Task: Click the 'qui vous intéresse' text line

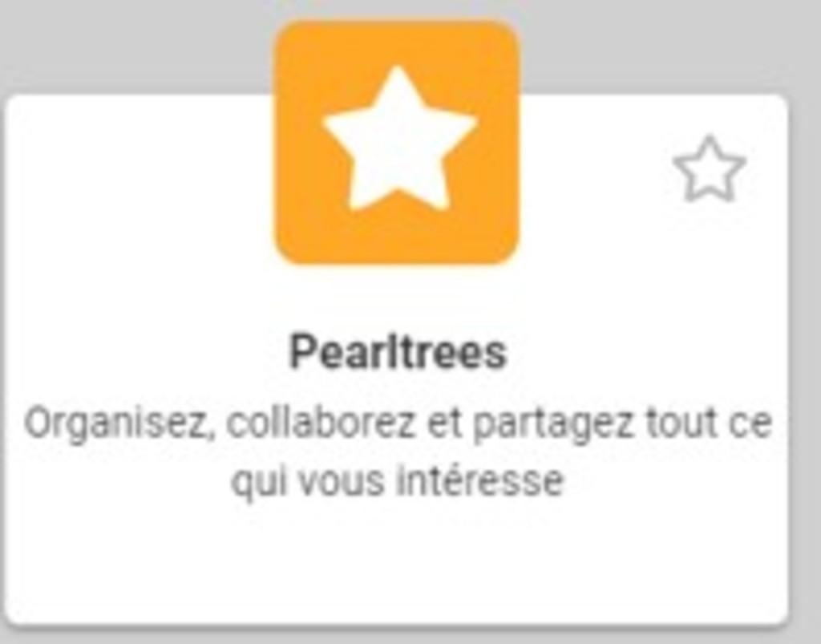Action: (x=398, y=482)
